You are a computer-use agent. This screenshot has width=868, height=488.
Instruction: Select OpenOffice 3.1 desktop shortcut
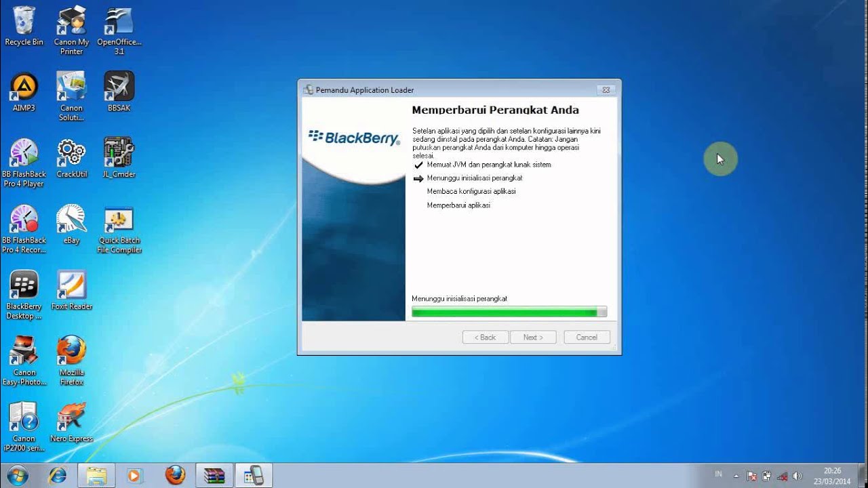click(x=119, y=31)
